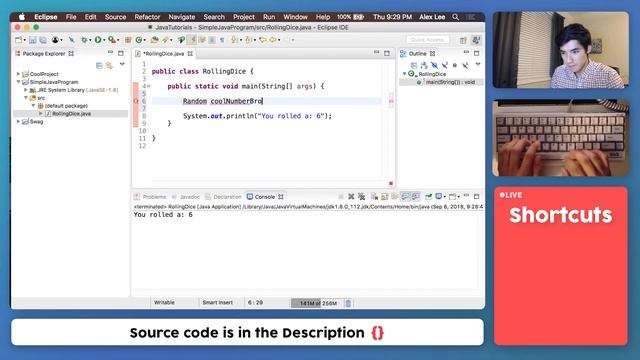Open the Apple menu
640x360 pixels.
pos(22,17)
